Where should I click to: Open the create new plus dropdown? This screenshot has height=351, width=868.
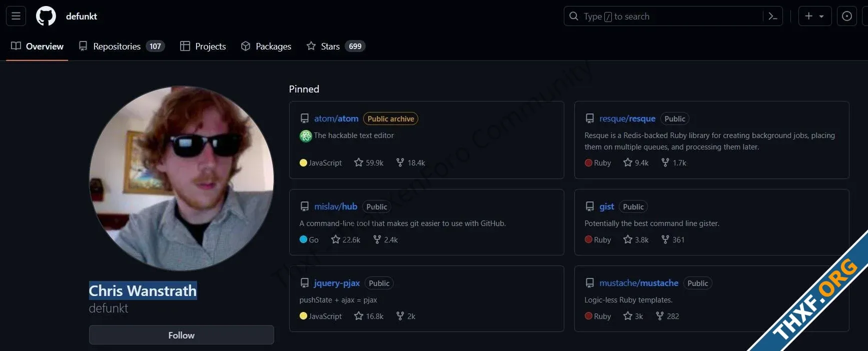(x=815, y=16)
